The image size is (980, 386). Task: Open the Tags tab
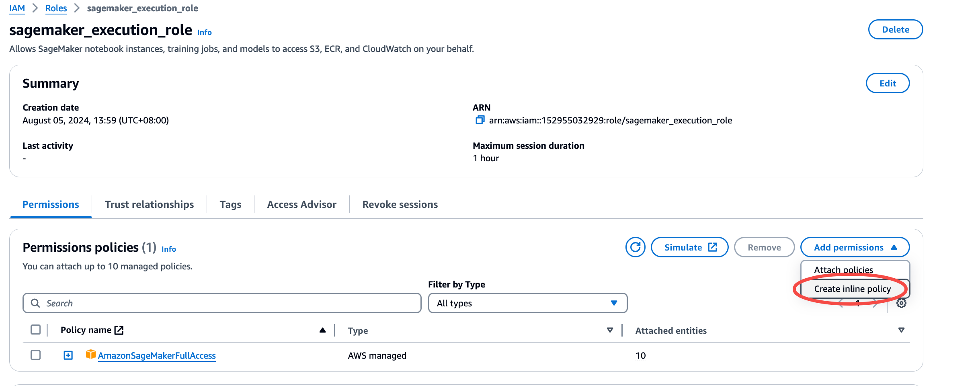(x=230, y=204)
